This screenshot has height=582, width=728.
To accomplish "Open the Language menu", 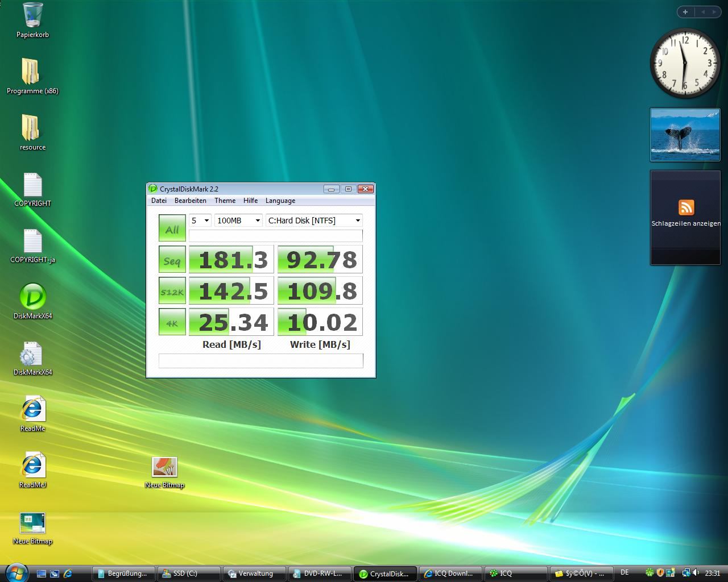I will (280, 201).
